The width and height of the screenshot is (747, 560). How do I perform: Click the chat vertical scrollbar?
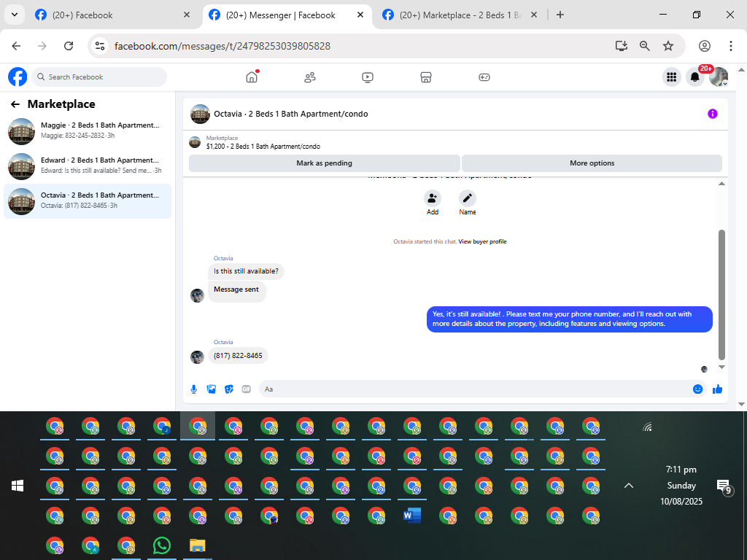[721, 295]
